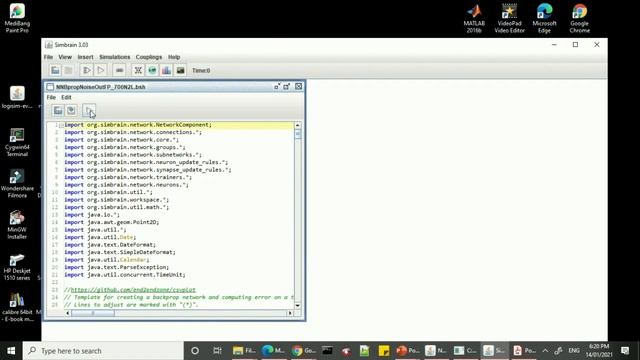Click the github csvplot link in code
Screen dimensions: 640x360
pos(133,290)
